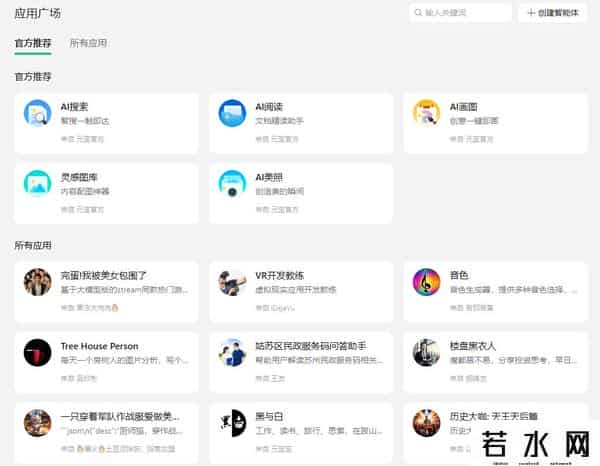Click the 创建智能体 button
This screenshot has height=466, width=600.
pyautogui.click(x=553, y=13)
